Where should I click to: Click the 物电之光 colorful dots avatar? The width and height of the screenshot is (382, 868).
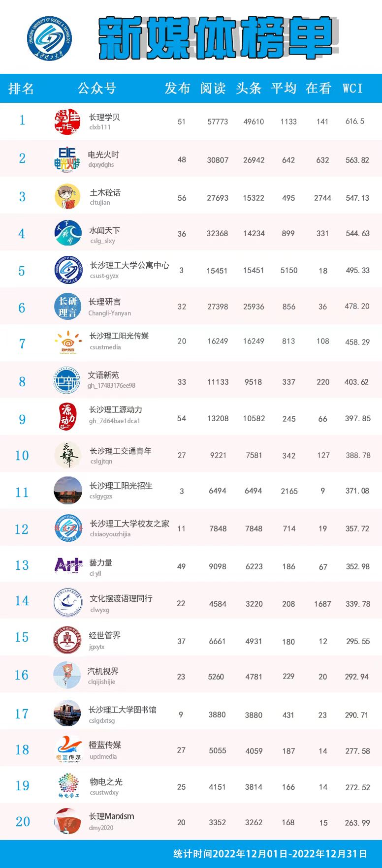(68, 785)
